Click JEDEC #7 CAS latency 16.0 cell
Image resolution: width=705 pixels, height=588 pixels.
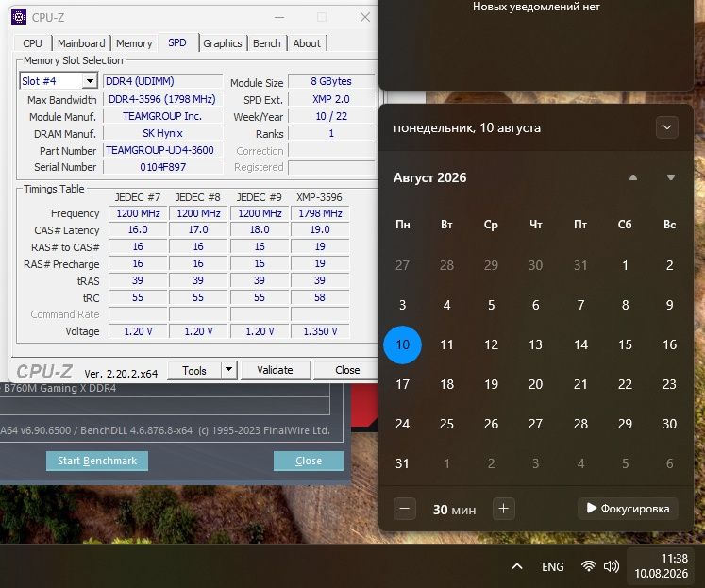[x=138, y=229]
